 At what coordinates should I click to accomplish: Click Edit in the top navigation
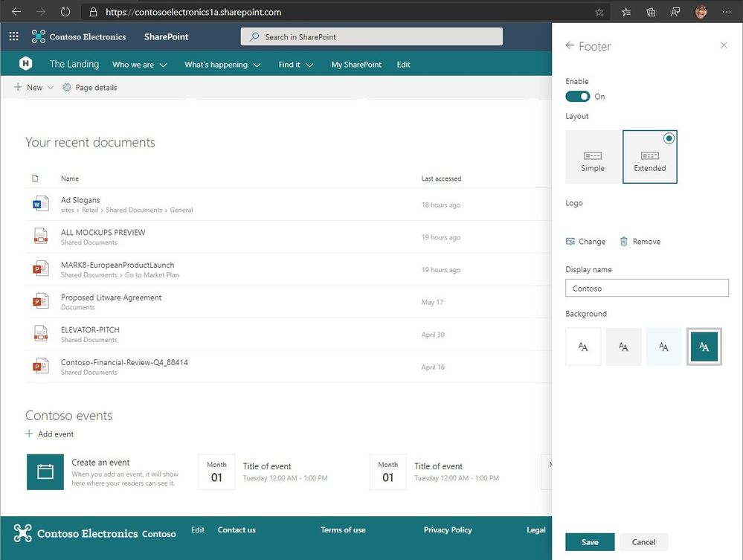pyautogui.click(x=403, y=65)
